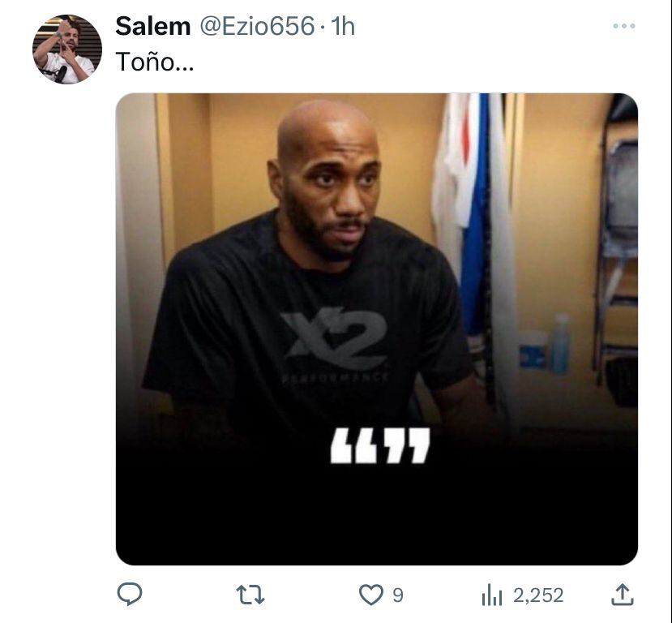Reply to Salem's tweet via speech bubble icon
The height and width of the screenshot is (623, 672).
130,595
